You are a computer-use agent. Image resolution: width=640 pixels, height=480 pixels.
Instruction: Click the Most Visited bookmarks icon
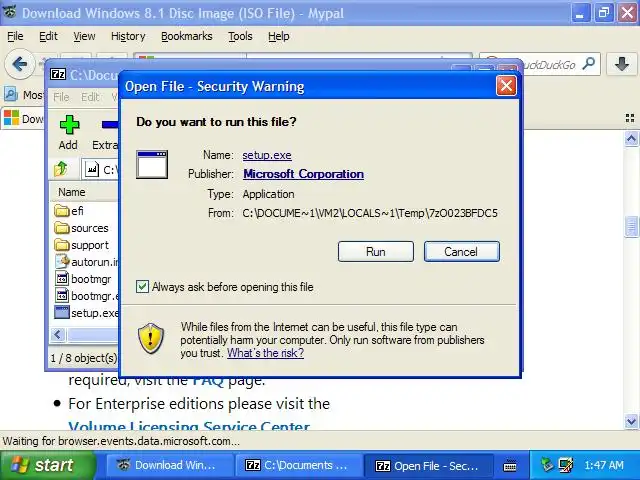(11, 95)
